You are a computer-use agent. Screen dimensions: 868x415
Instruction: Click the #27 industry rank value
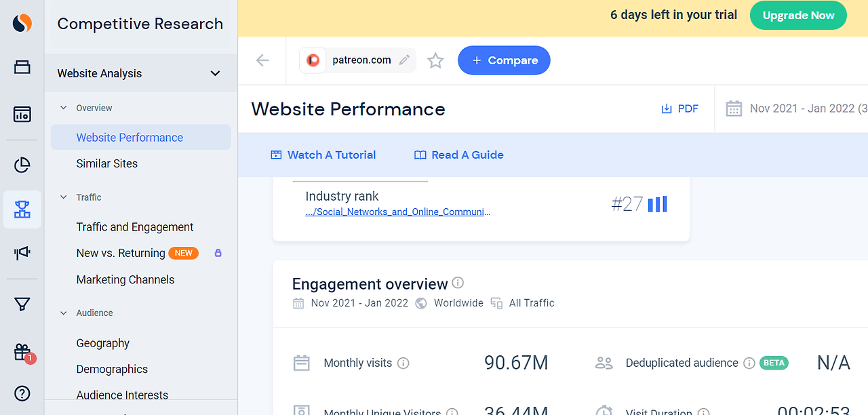[x=627, y=204]
